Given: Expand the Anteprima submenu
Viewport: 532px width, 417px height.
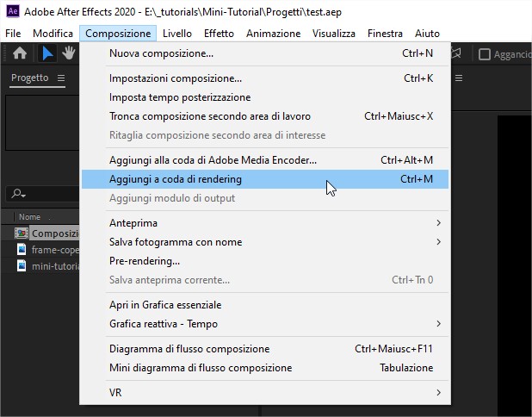Looking at the screenshot, I should [438, 223].
